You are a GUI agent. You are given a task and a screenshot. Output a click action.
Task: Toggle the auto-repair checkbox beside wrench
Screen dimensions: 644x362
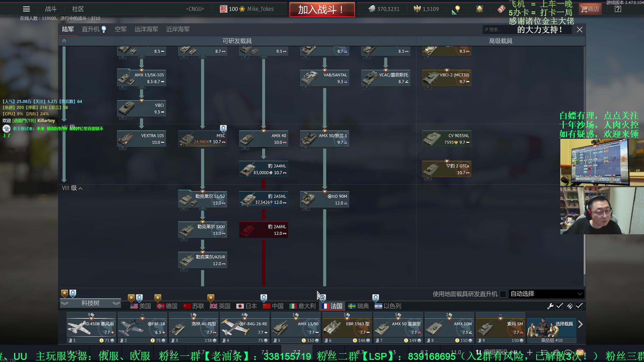point(559,306)
